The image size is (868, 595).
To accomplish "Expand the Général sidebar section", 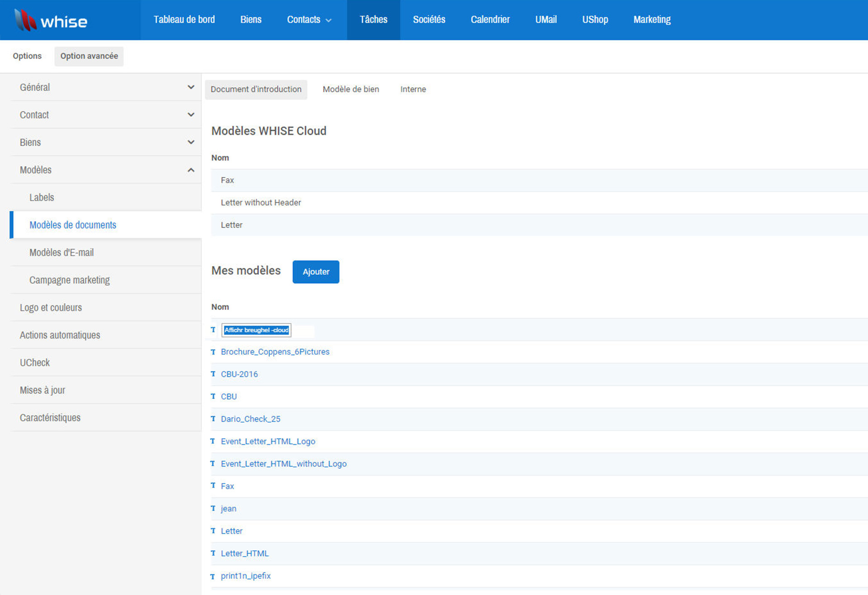I will (191, 87).
